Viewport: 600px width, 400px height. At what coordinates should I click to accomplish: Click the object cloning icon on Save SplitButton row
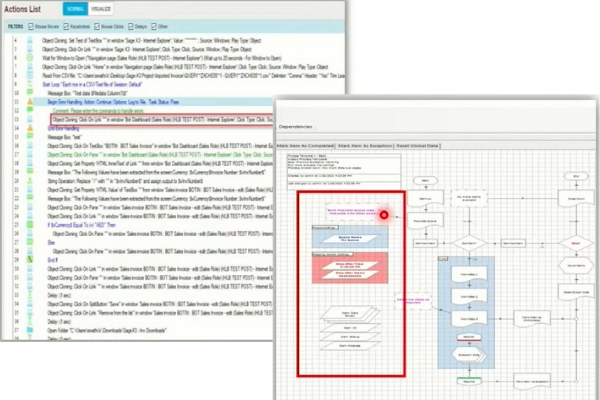(x=30, y=304)
